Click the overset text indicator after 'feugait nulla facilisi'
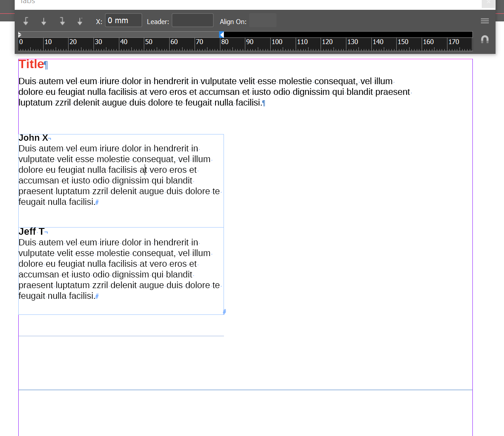 coord(97,202)
